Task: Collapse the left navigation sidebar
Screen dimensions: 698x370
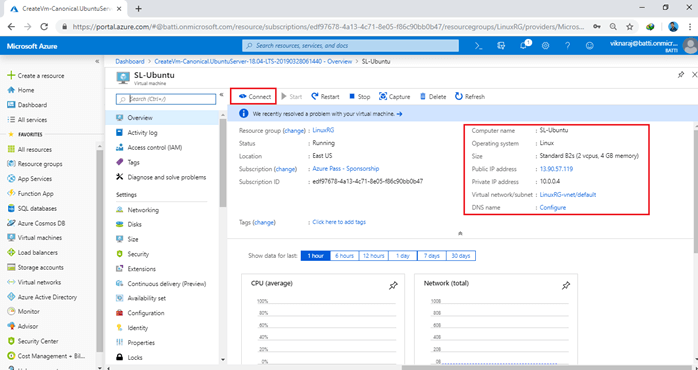Action: point(97,61)
